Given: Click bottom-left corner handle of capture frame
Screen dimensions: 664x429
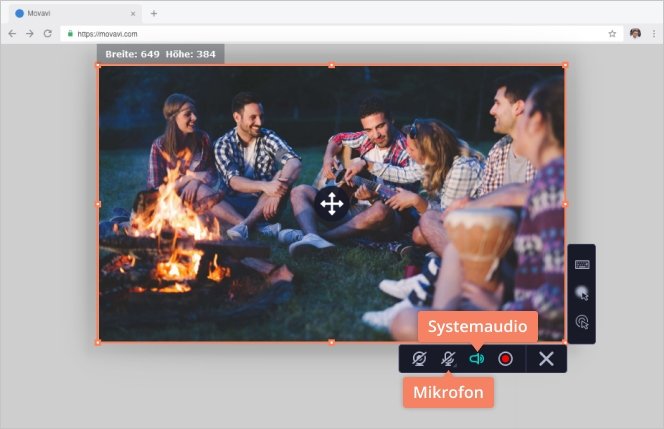Looking at the screenshot, I should [98, 342].
